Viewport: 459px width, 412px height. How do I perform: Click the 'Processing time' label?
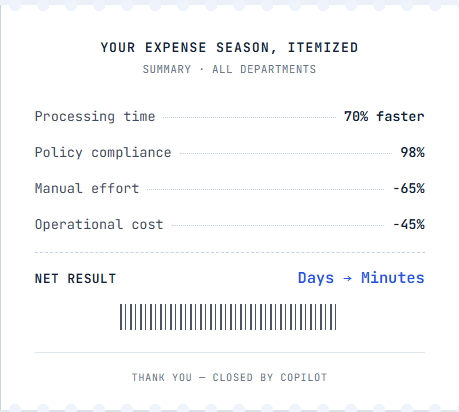coord(95,117)
